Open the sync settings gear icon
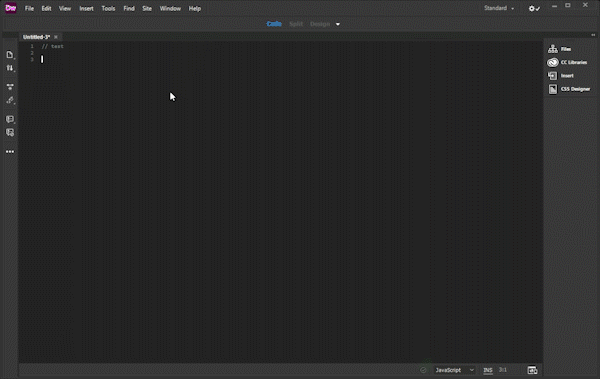This screenshot has height=379, width=600. 534,8
